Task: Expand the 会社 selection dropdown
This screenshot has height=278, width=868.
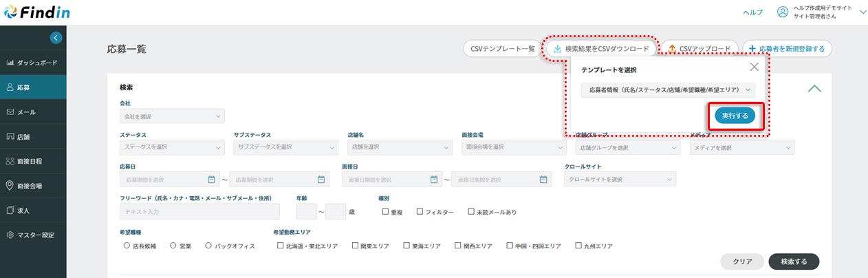Action: (172, 116)
